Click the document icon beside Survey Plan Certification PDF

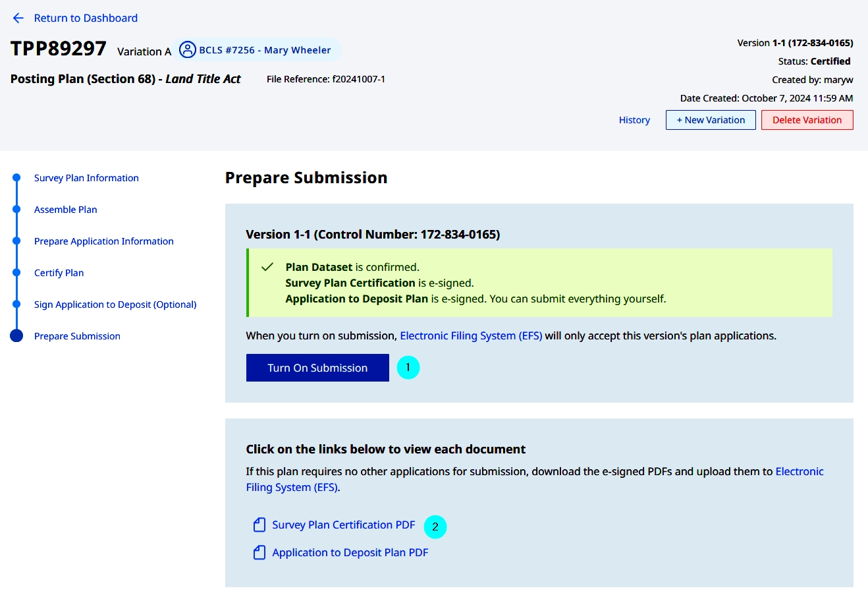coord(259,525)
